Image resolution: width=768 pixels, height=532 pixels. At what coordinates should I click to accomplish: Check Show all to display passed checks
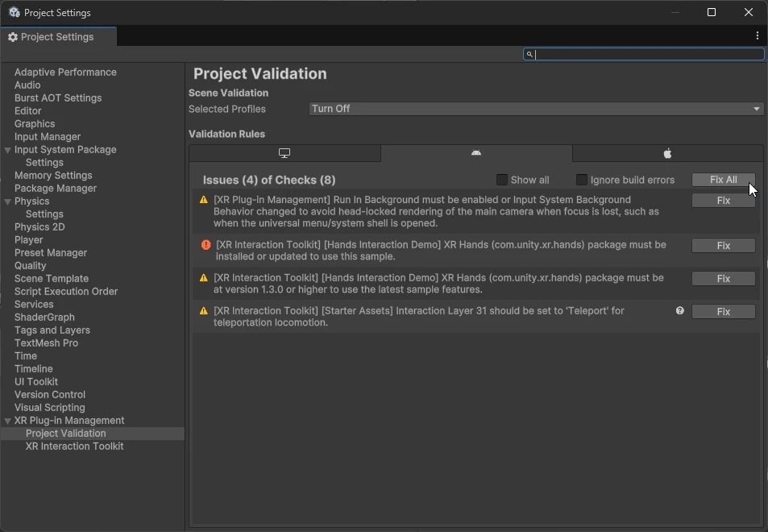[x=502, y=180]
